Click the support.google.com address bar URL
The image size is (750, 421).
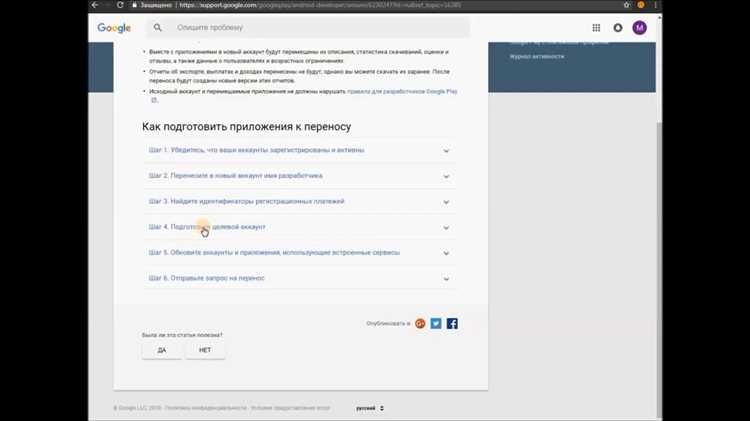tap(320, 5)
